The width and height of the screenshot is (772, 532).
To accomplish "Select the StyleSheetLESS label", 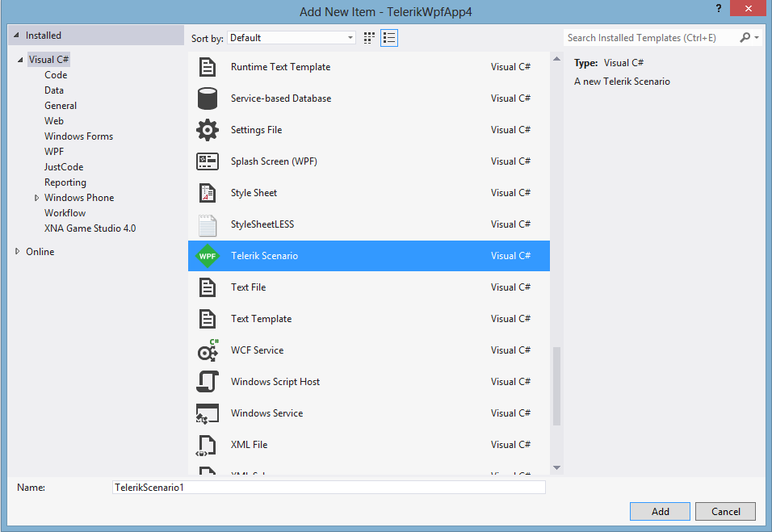I will point(262,224).
